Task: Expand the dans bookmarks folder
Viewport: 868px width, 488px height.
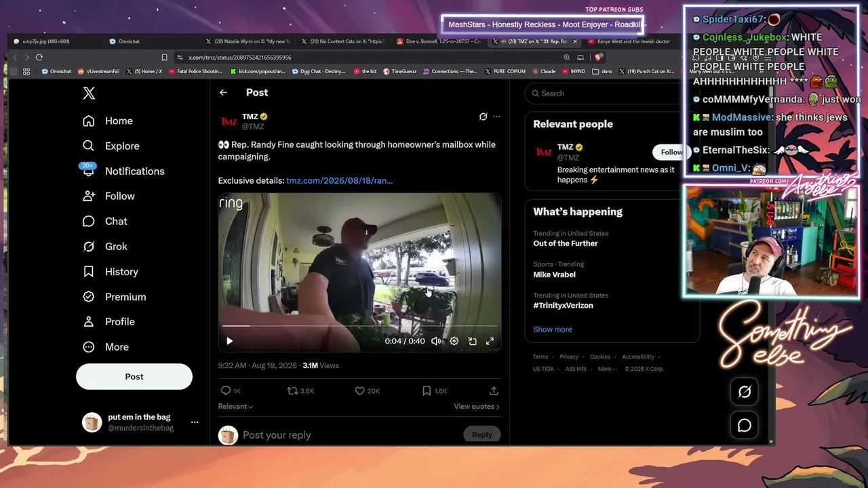Action: (601, 71)
